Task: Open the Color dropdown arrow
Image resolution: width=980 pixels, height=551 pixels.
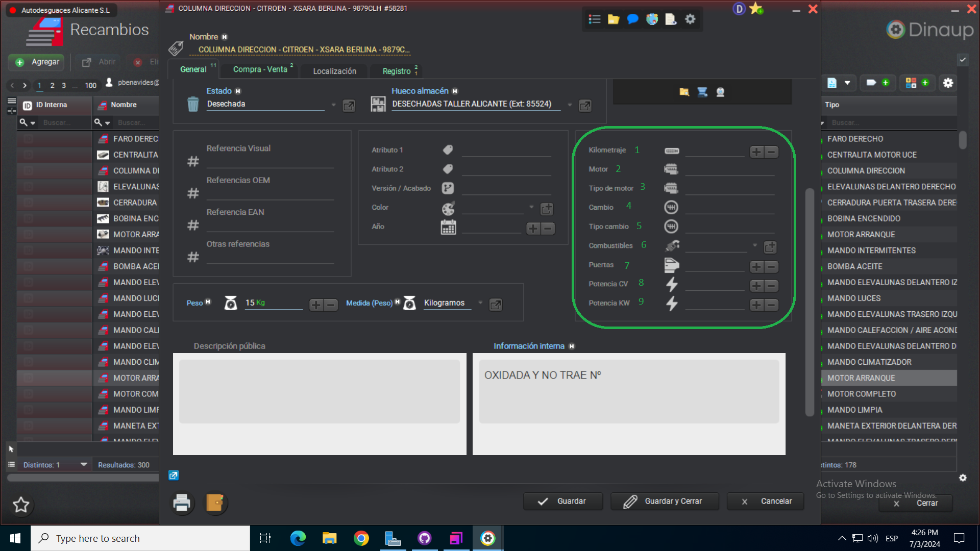Action: pos(531,207)
